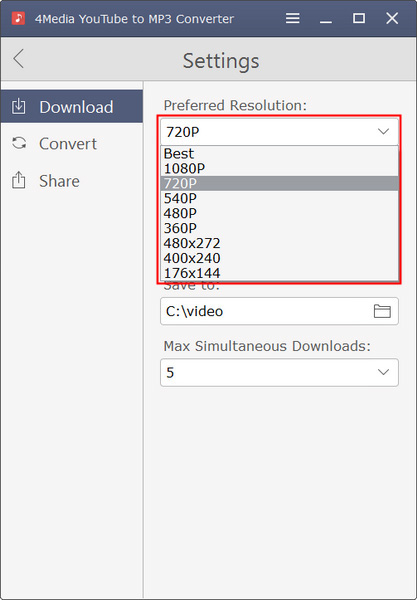This screenshot has width=417, height=600.
Task: Select 1080P resolution option
Action: point(280,168)
